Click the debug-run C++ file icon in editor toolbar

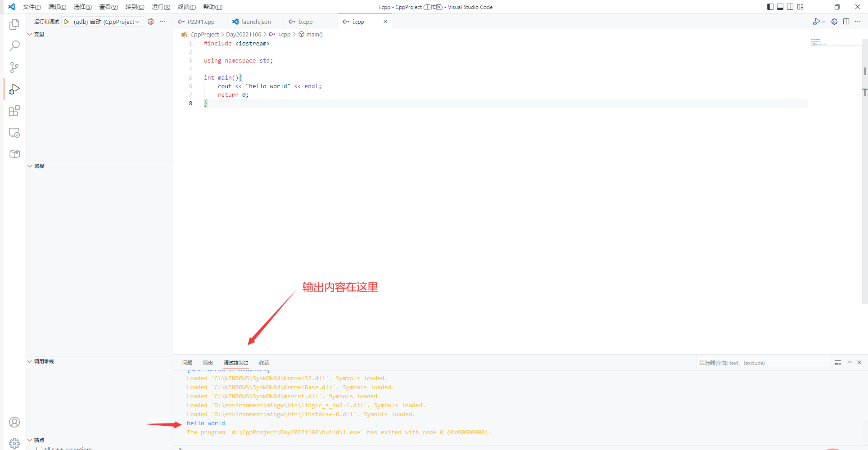(x=816, y=22)
